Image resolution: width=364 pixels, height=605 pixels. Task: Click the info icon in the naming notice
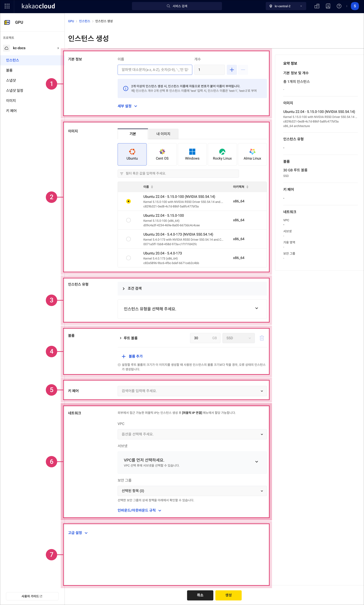(x=126, y=88)
